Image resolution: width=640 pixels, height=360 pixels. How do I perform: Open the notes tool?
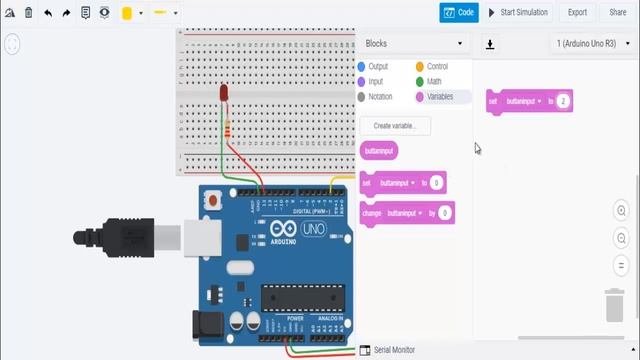click(x=85, y=13)
